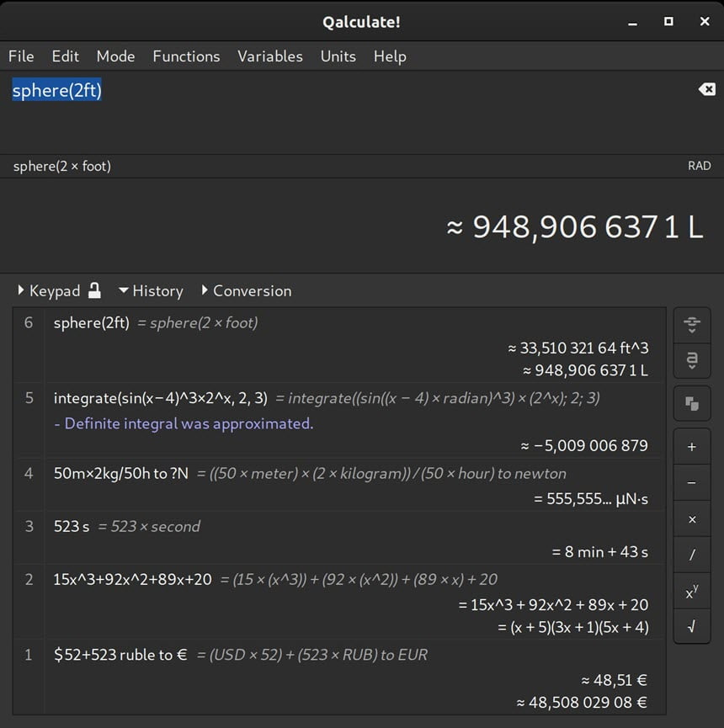Image resolution: width=724 pixels, height=728 pixels.
Task: Select result ≈ 48,508 029 08 €
Action: tap(582, 703)
